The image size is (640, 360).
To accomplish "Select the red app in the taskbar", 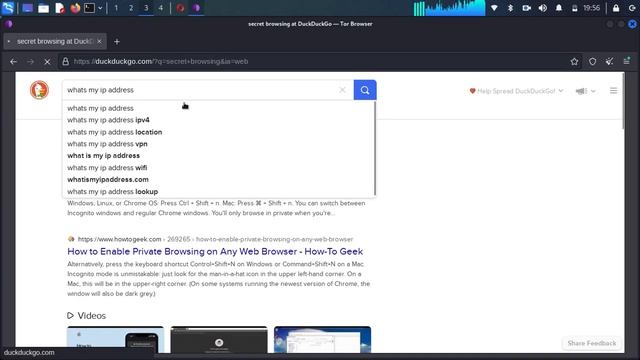I will coord(180,8).
